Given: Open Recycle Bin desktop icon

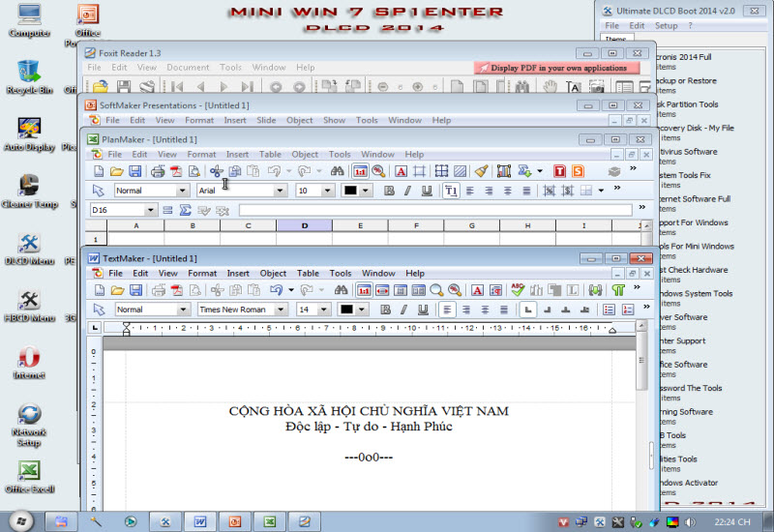Looking at the screenshot, I should pyautogui.click(x=29, y=77).
